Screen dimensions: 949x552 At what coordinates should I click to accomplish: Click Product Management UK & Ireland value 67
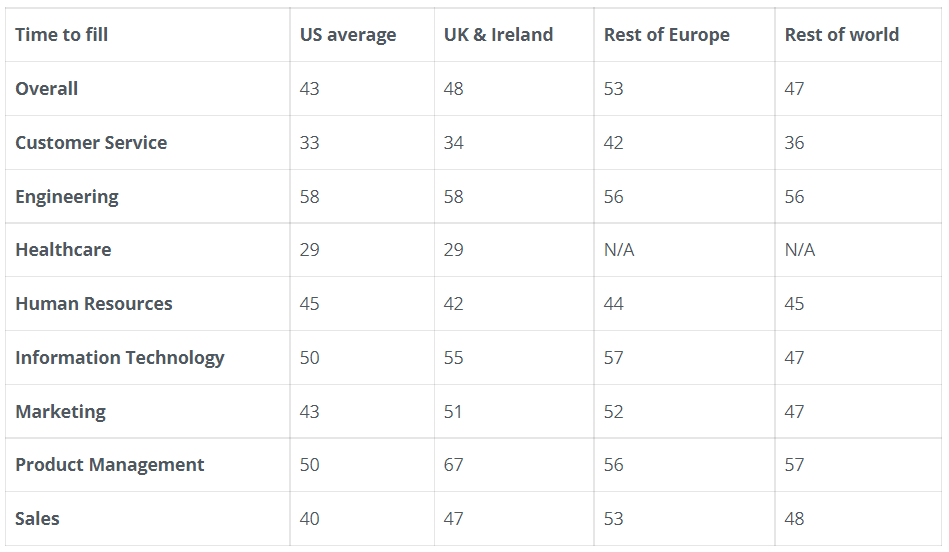(x=454, y=465)
